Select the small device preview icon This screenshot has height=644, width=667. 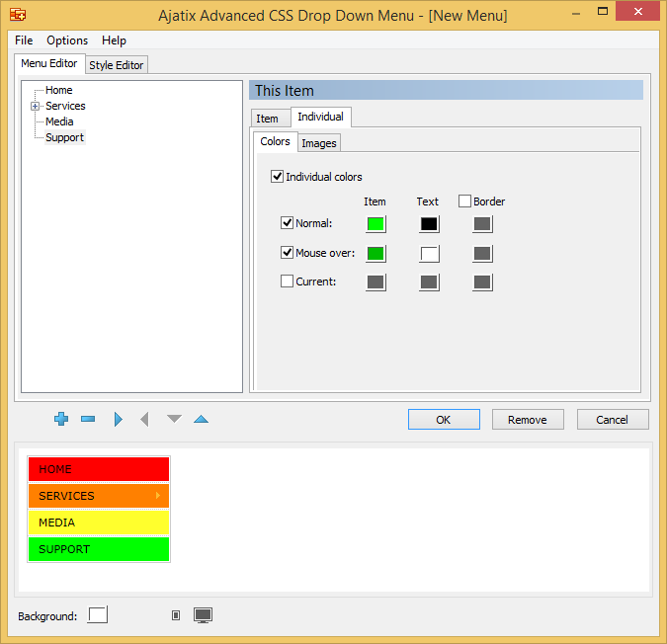(x=176, y=615)
